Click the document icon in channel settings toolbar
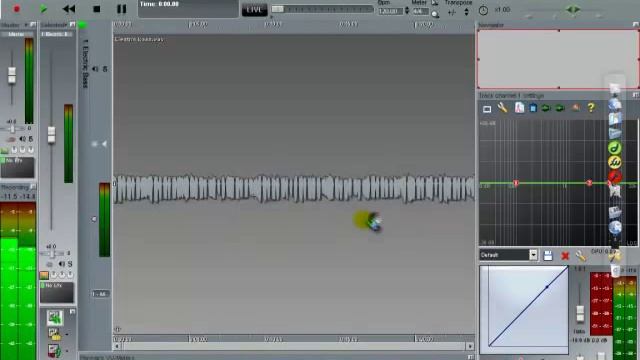 point(519,108)
